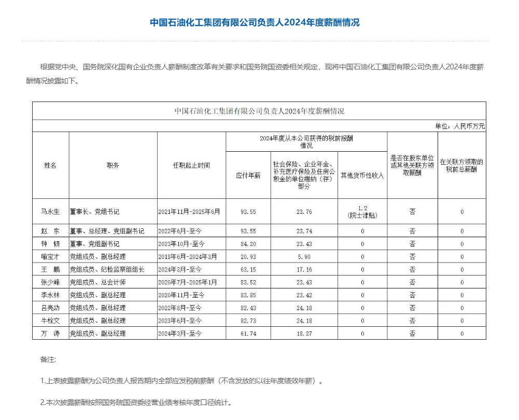Click 万涛's annual salary value 61.74
Image resolution: width=519 pixels, height=420 pixels.
tap(248, 334)
